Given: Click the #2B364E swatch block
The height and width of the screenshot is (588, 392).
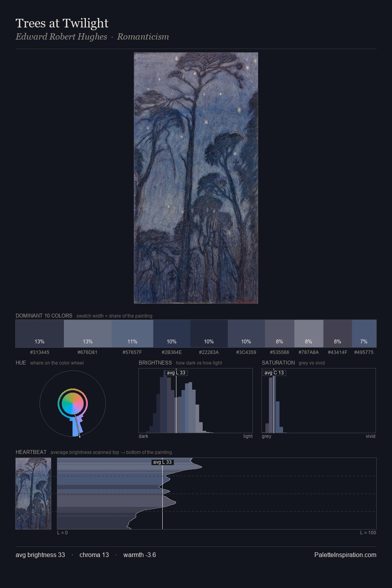Looking at the screenshot, I should 172,334.
